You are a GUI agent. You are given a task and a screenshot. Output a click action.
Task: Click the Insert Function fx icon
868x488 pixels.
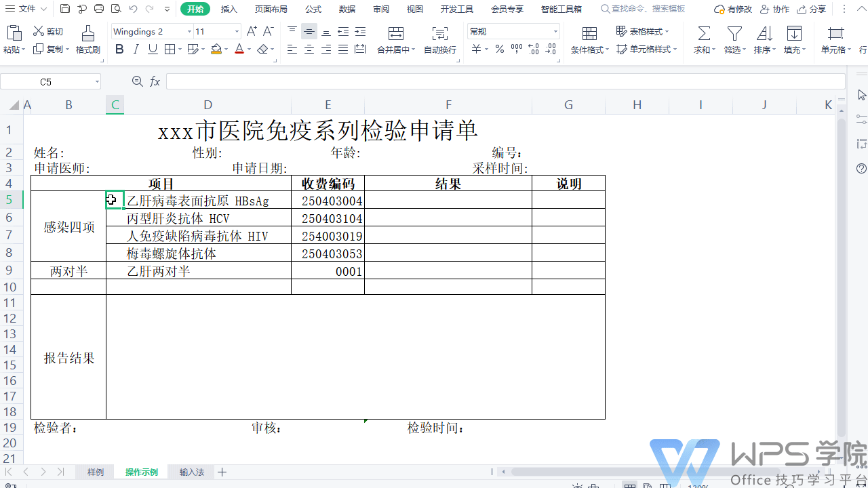(x=155, y=81)
